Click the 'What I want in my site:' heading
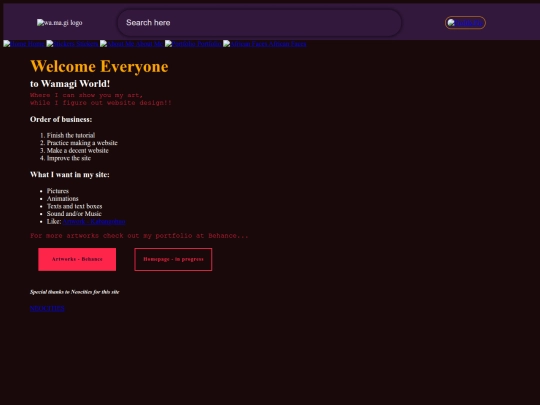The width and height of the screenshot is (540, 405). 70,175
